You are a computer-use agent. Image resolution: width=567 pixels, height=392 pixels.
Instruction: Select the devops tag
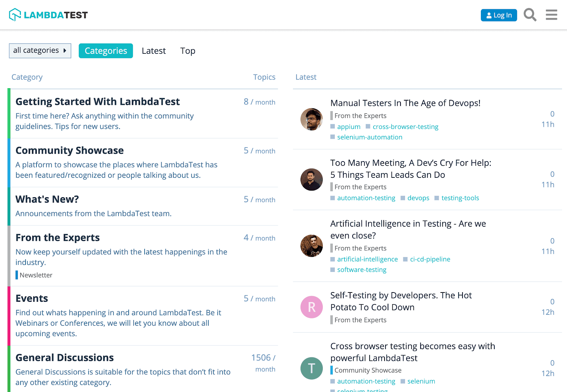tap(419, 198)
